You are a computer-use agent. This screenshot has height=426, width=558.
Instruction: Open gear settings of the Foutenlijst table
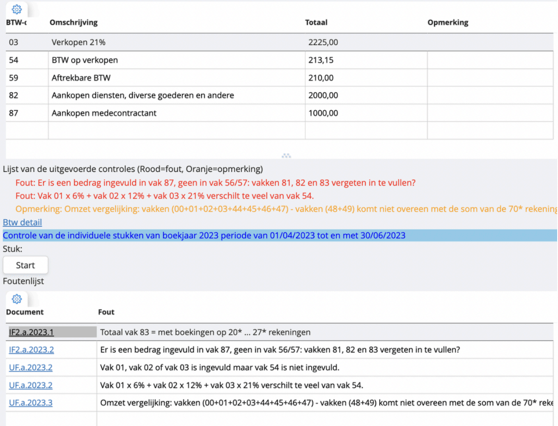point(17,299)
